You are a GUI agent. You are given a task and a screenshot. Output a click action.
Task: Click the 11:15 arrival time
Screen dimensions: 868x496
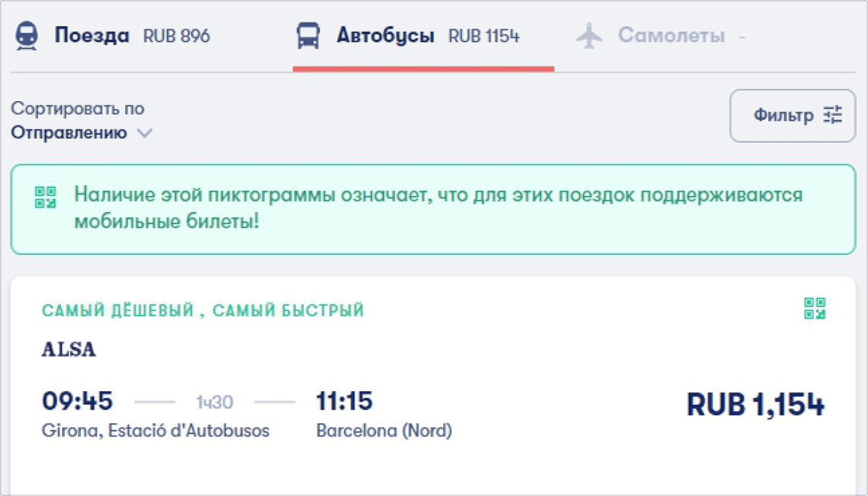tap(345, 401)
